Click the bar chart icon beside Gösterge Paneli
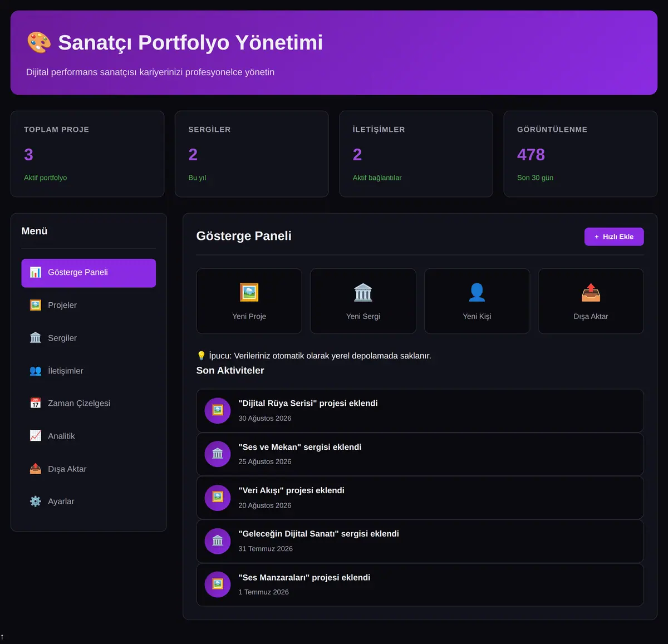668x644 pixels. pos(36,272)
